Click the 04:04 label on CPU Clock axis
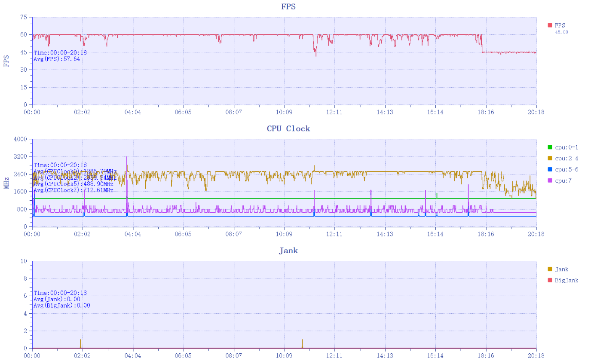 (x=133, y=234)
